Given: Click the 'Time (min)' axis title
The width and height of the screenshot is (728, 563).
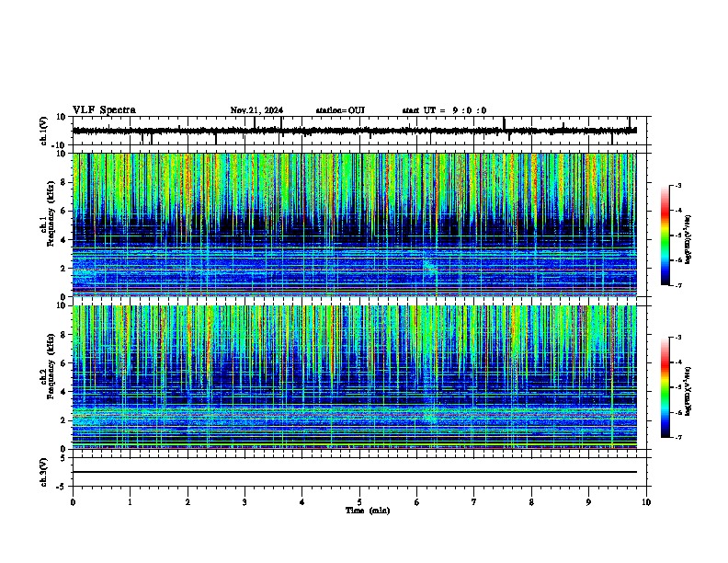Looking at the screenshot, I should [368, 511].
